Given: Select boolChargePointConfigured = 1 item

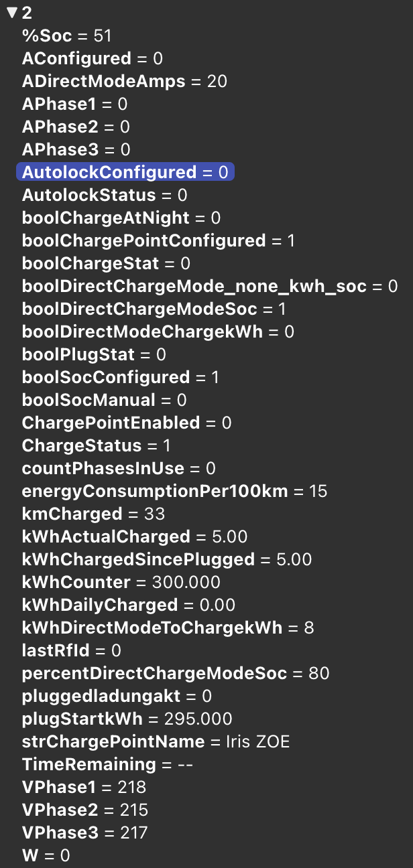Looking at the screenshot, I should point(158,241).
